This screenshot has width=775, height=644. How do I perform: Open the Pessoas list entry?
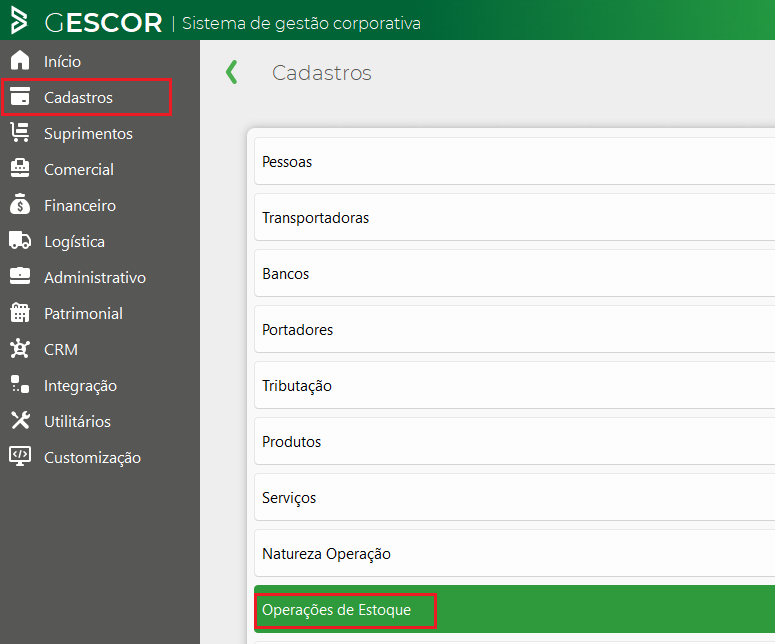click(x=515, y=162)
